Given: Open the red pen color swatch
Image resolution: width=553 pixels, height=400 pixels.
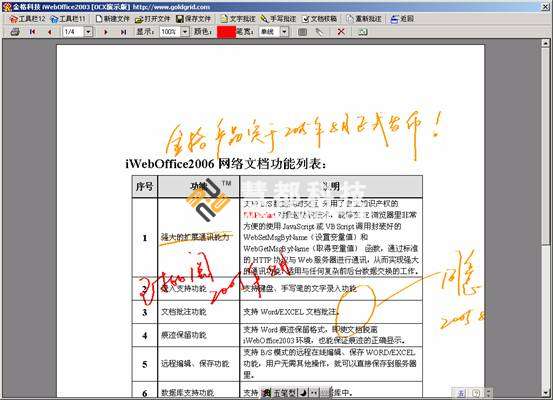Looking at the screenshot, I should point(226,32).
